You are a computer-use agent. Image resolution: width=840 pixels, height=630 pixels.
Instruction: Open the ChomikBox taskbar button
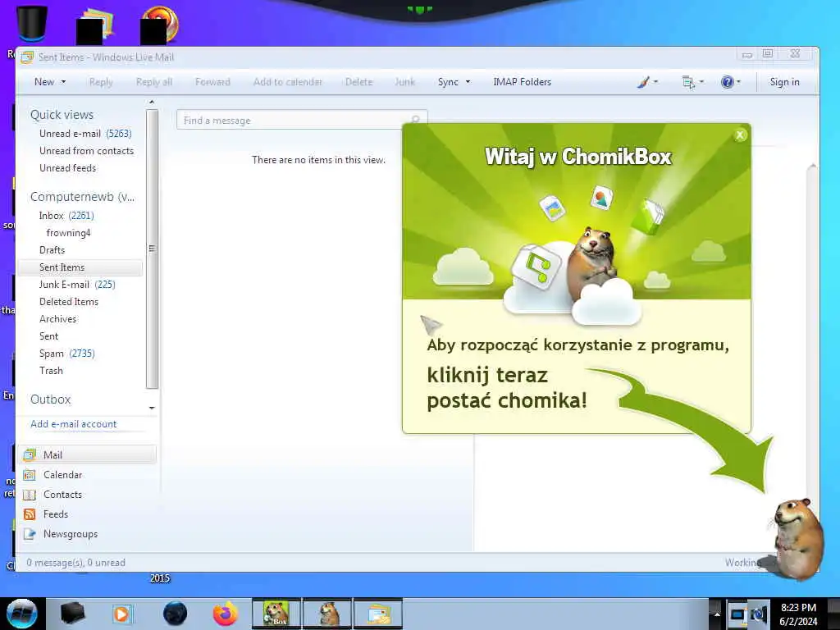tap(276, 614)
